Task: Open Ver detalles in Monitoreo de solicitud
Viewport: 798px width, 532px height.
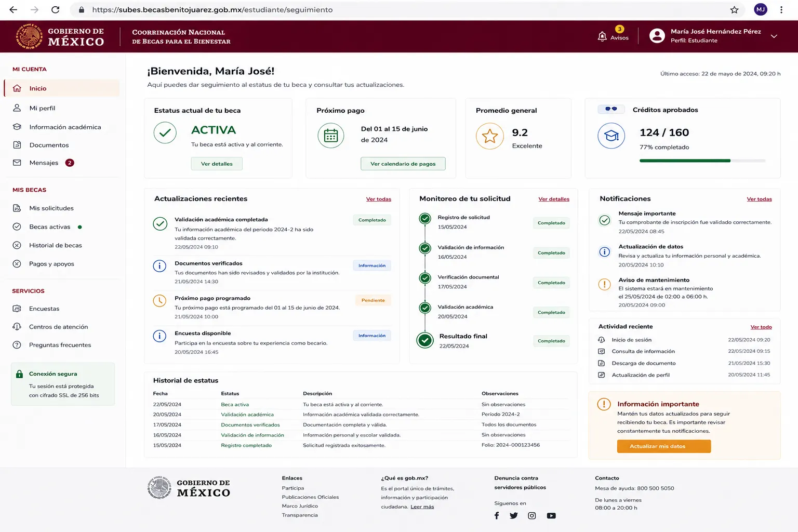Action: (x=554, y=199)
